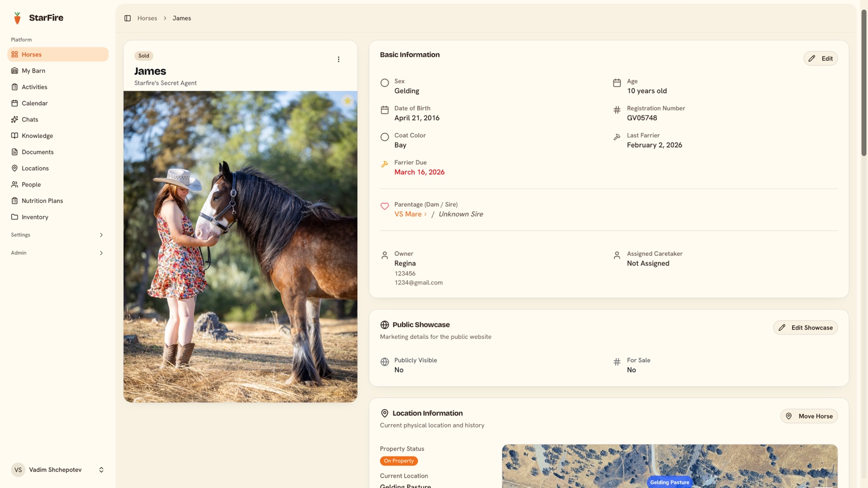Click the My Barn icon
The height and width of the screenshot is (488, 868).
coord(15,70)
